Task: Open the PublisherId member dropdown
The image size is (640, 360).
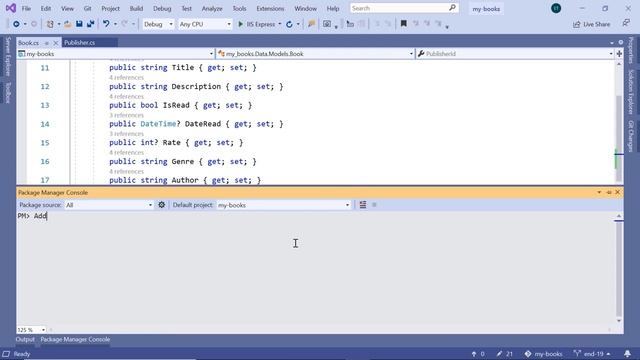Action: 515,53
